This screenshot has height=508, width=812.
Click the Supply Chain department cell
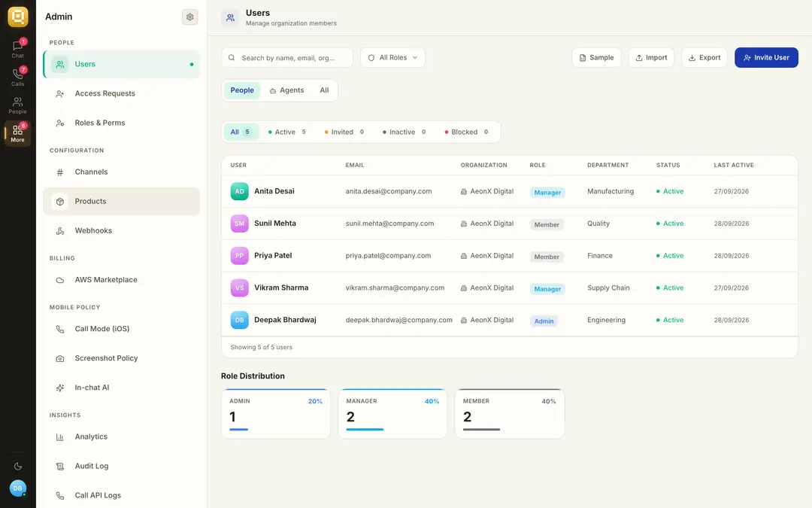(x=608, y=287)
